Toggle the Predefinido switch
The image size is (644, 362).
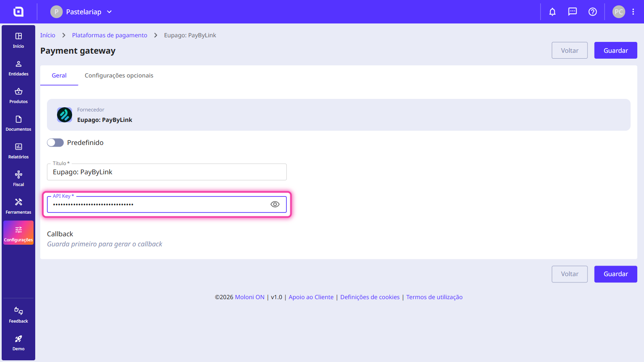pos(55,142)
